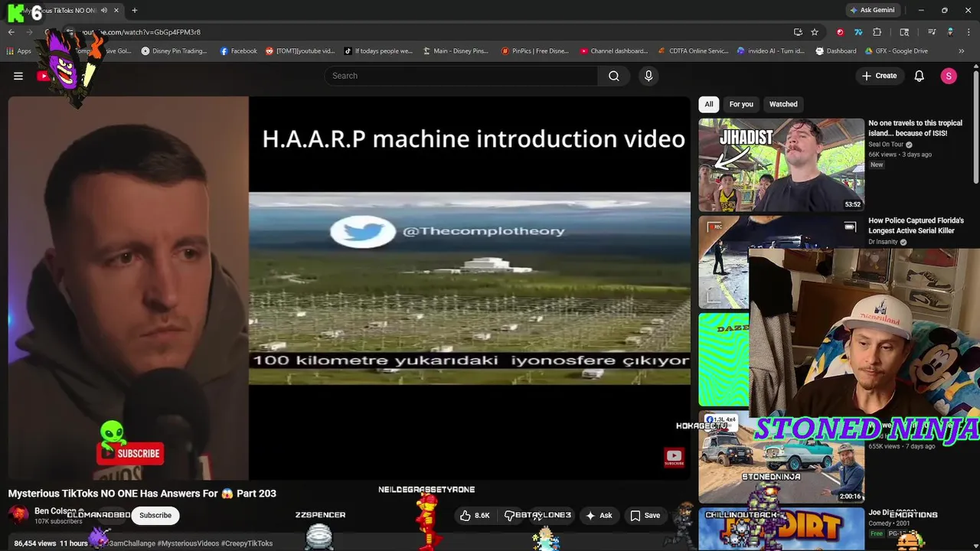Open the media controls music note icon

[932, 32]
